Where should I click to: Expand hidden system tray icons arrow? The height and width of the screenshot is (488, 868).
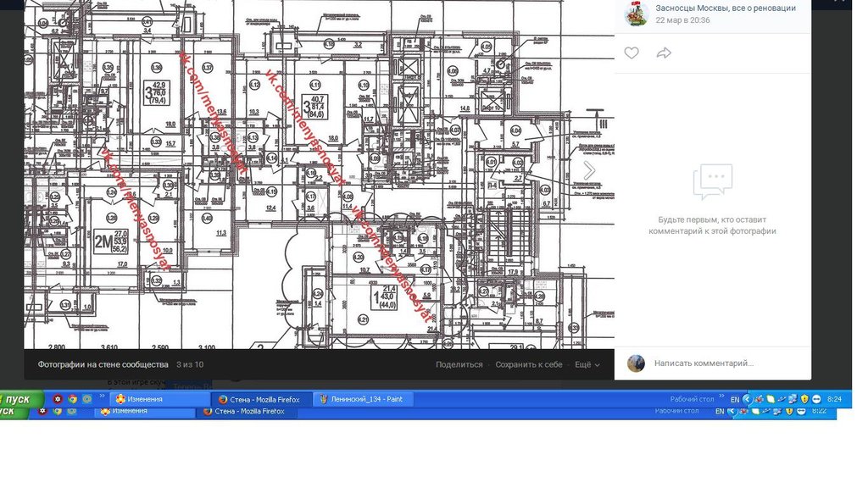[747, 399]
